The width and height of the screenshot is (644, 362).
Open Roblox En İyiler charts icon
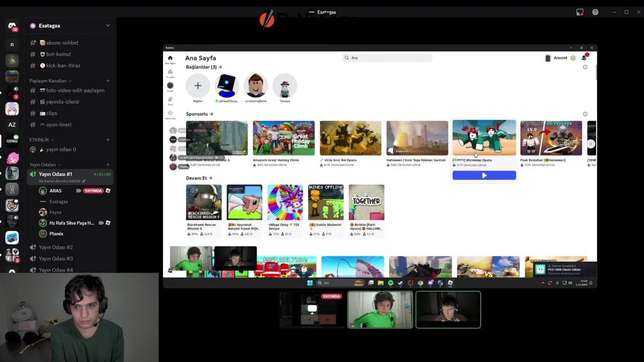170,73
